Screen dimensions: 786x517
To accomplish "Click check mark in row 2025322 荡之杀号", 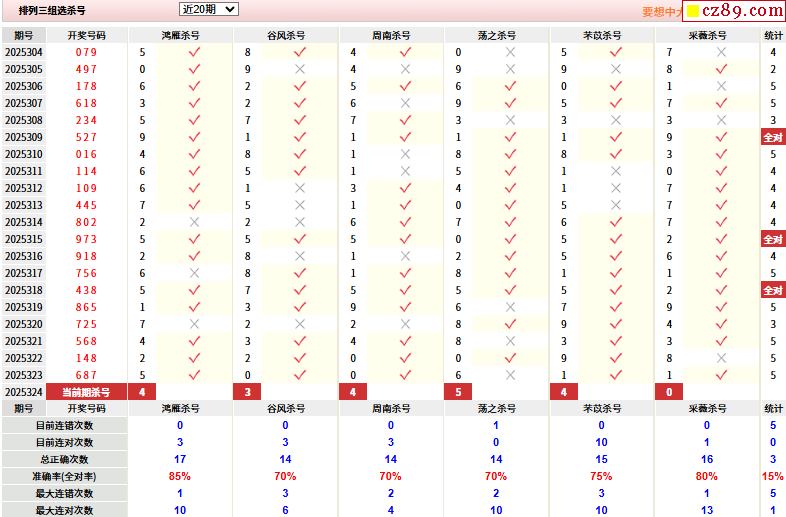I will pos(510,358).
